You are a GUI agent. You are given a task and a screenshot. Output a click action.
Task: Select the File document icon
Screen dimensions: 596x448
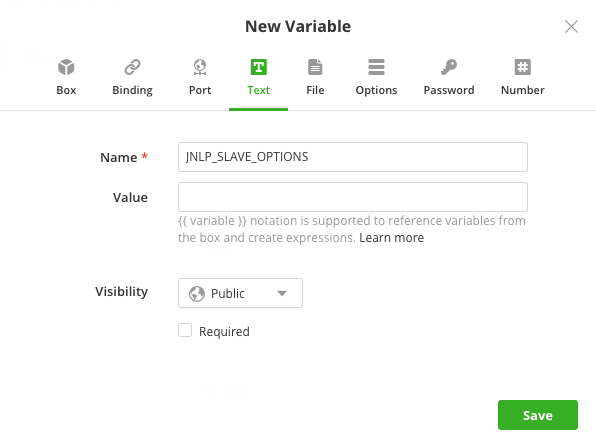[x=315, y=67]
